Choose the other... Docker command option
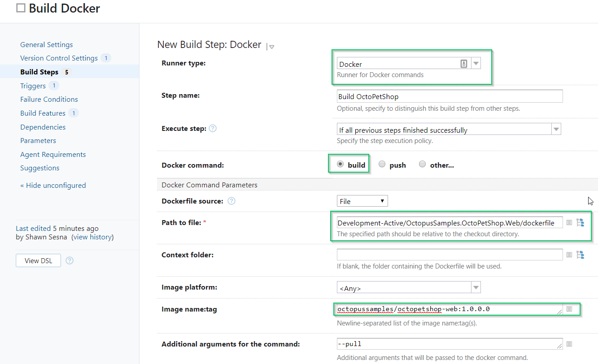Viewport: 598px width, 364px height. click(422, 165)
